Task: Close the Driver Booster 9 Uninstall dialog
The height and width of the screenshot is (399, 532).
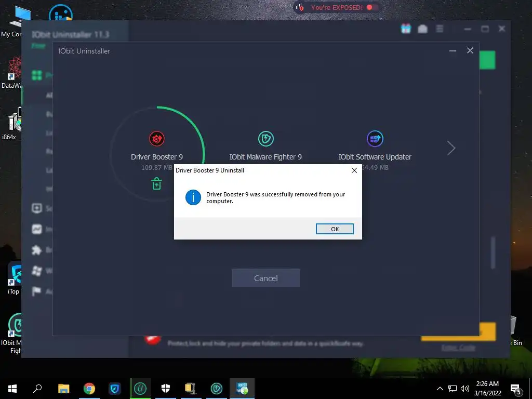Action: click(354, 170)
